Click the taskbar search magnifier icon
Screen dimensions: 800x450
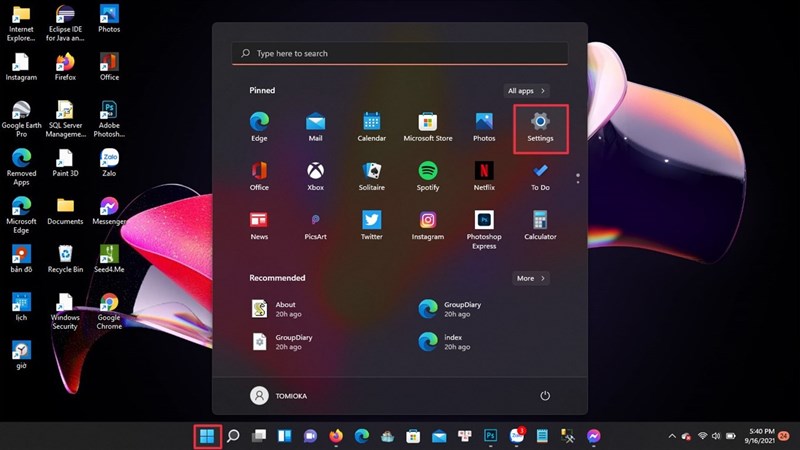pyautogui.click(x=233, y=436)
